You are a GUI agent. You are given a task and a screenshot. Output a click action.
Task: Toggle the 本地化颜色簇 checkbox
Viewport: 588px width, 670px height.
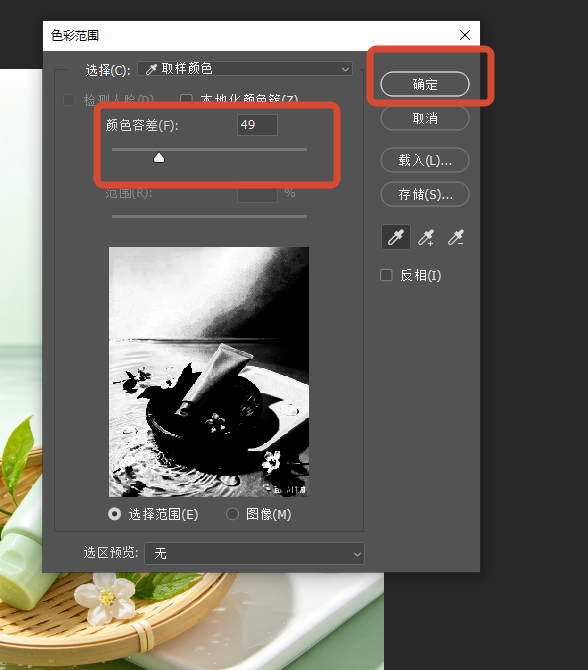[186, 99]
